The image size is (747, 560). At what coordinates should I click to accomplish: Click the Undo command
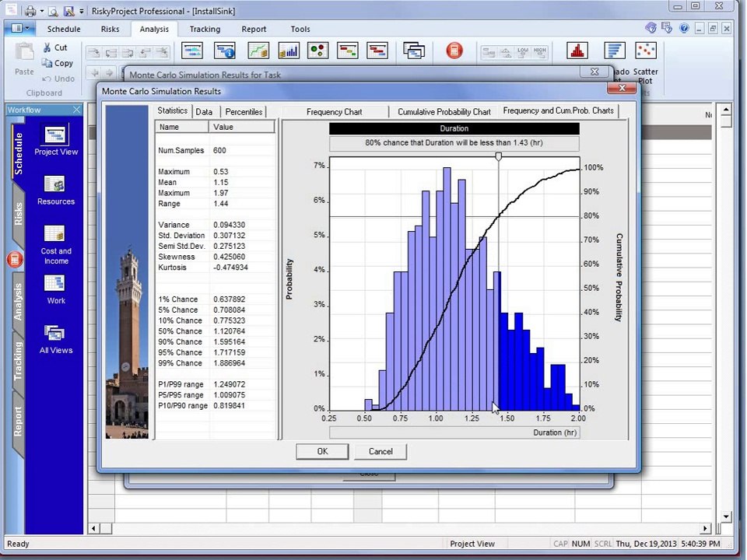click(x=58, y=79)
